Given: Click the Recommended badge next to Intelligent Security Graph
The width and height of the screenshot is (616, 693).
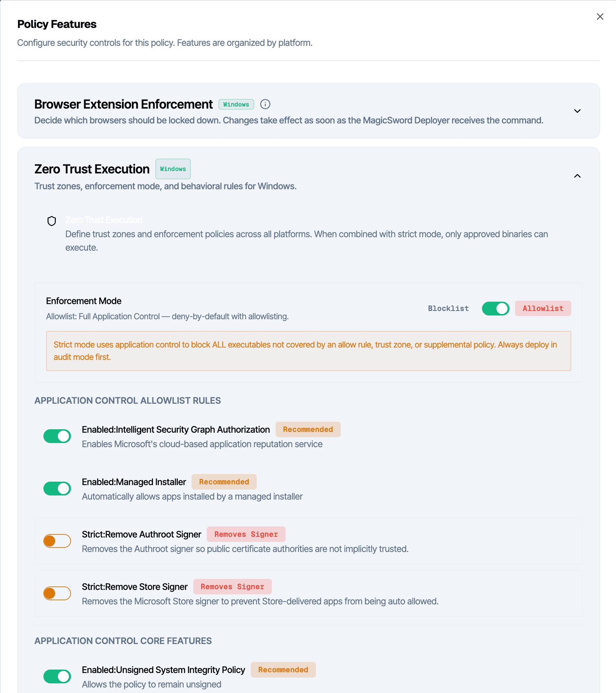Looking at the screenshot, I should pos(308,429).
